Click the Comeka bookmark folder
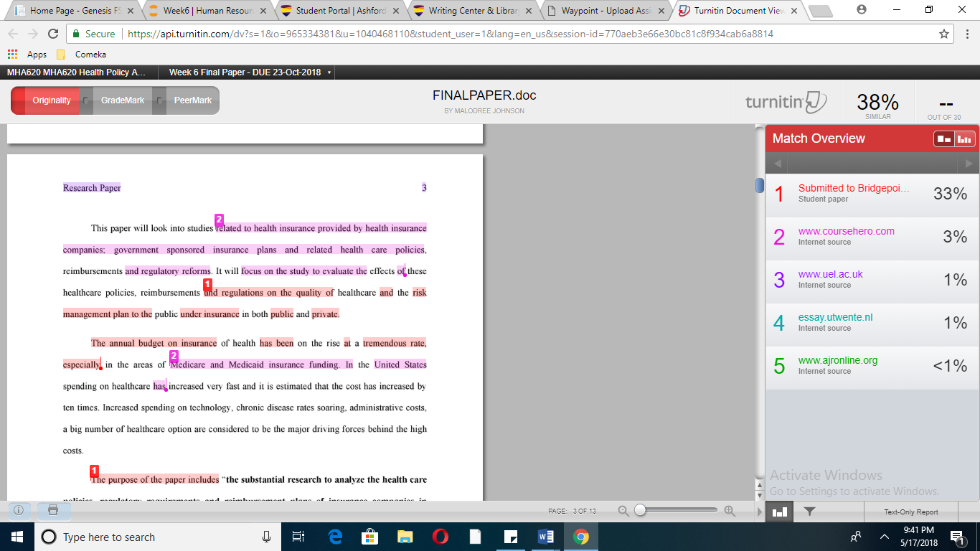The height and width of the screenshot is (551, 980). [x=80, y=54]
